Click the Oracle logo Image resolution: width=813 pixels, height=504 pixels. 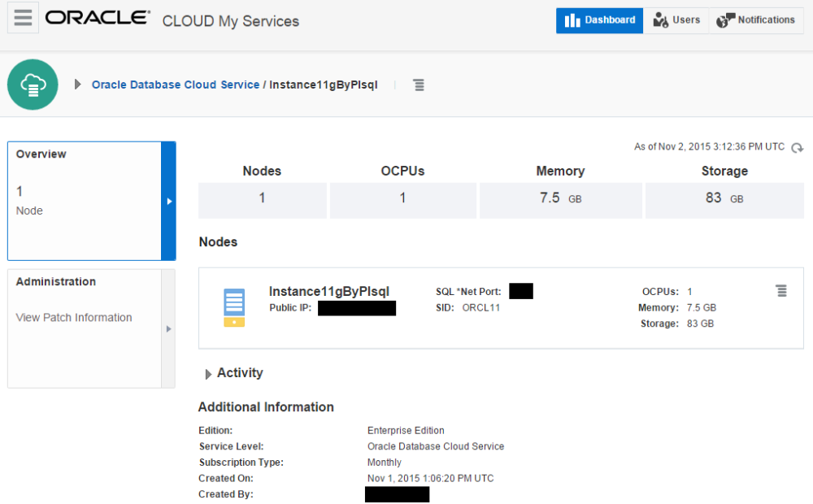(x=97, y=17)
